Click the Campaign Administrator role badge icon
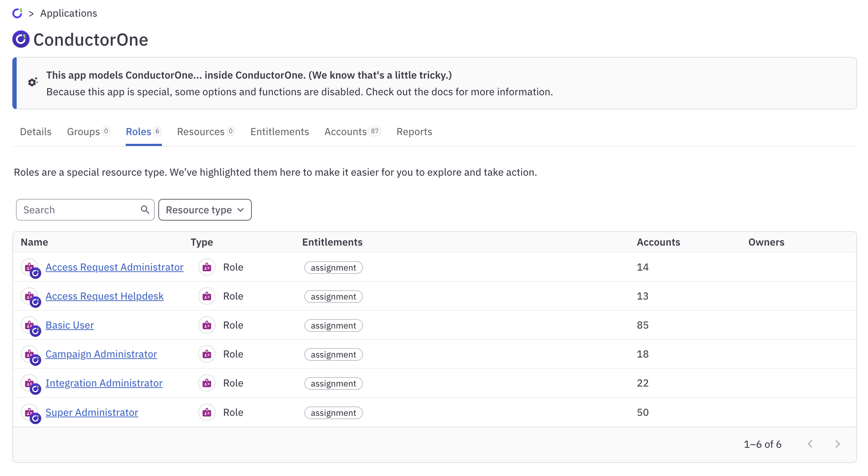This screenshot has width=868, height=476. point(30,355)
